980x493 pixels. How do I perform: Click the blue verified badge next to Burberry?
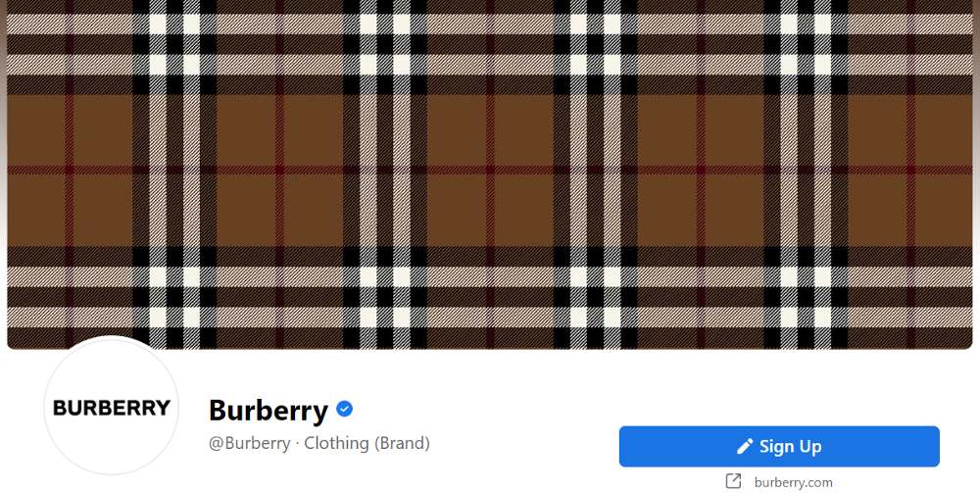344,409
